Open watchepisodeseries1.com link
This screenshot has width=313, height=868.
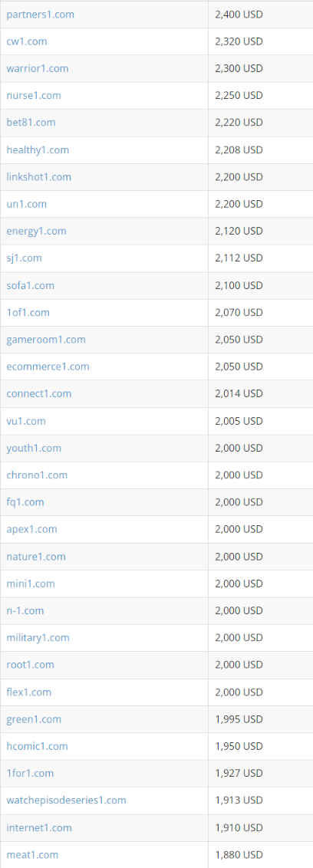click(66, 801)
